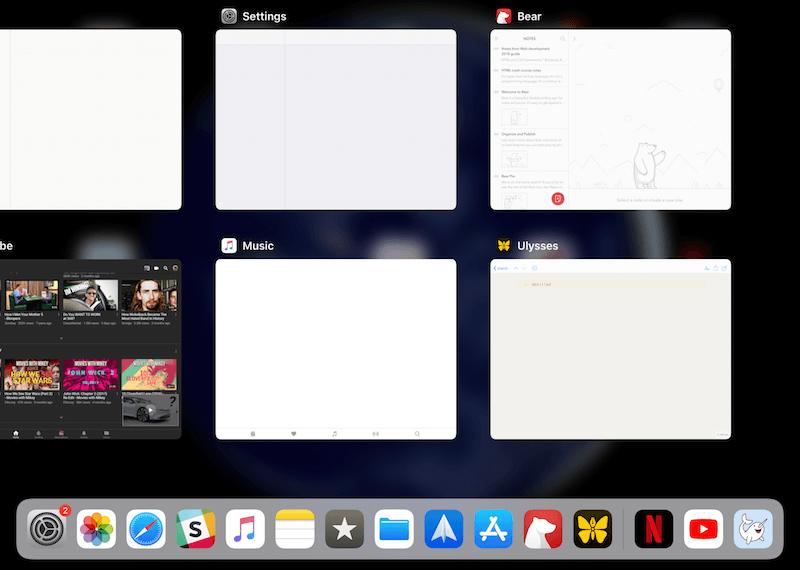Tap Subscriptions tab in YouTube card
The width and height of the screenshot is (800, 570).
pyautogui.click(x=61, y=434)
